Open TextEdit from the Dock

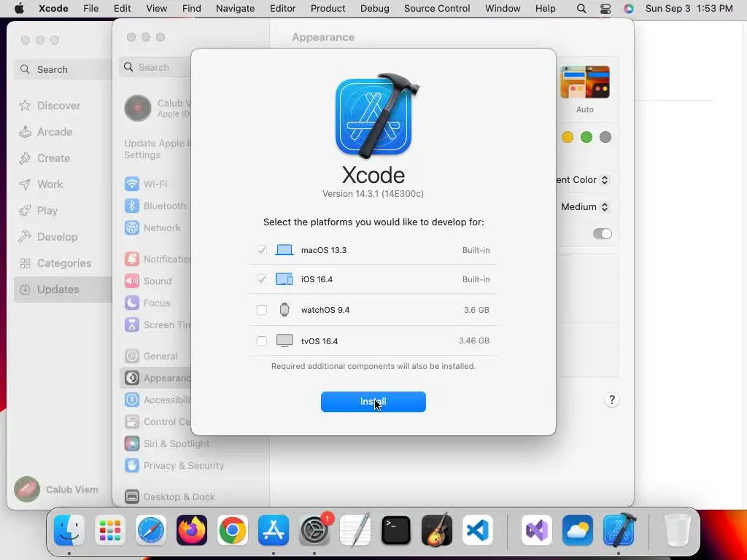tap(355, 530)
